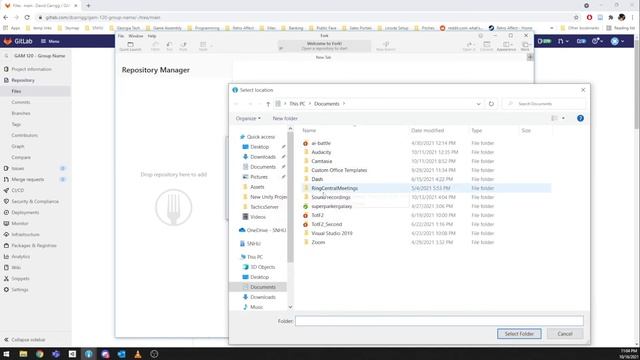Open Fork repository selector Welcome to Fork
The image size is (640, 360).
[324, 46]
